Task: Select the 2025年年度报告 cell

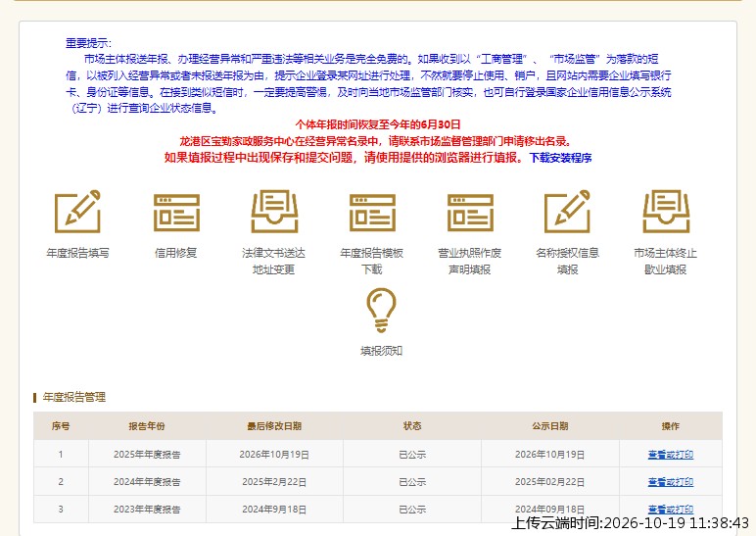Action: tap(147, 455)
